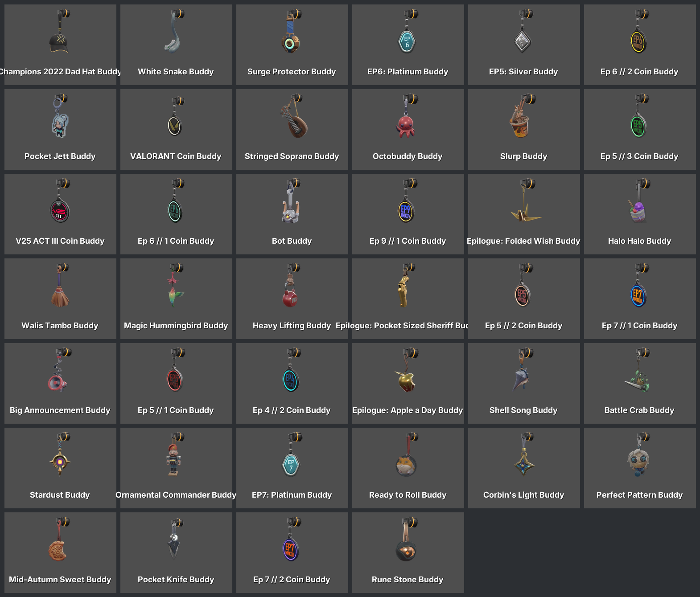
Task: Choose the Stringed Soprano Buddy charm
Action: (x=293, y=116)
